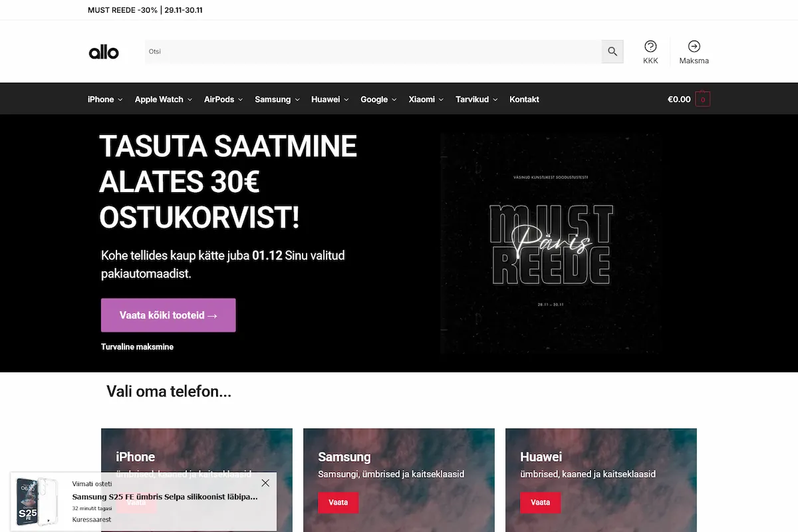Focus the Otsi search field
The width and height of the screenshot is (798, 532).
coord(373,52)
